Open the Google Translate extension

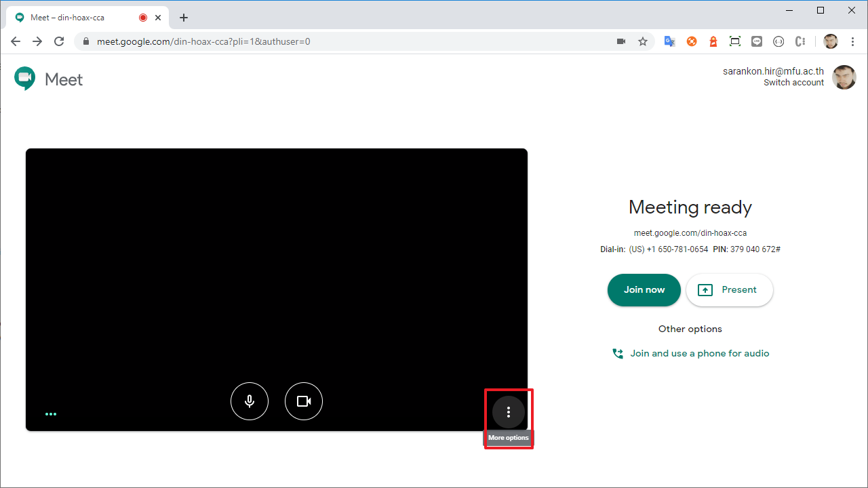669,41
